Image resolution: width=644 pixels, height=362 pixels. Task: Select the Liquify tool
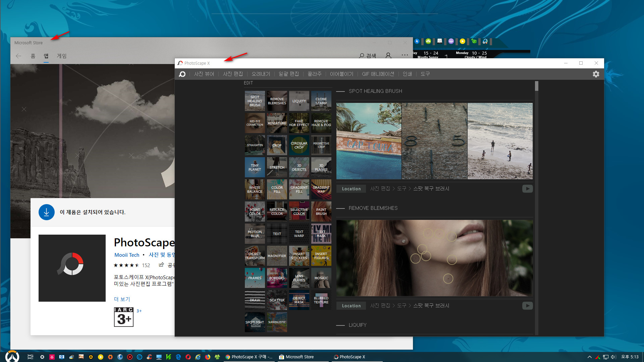coord(299,101)
